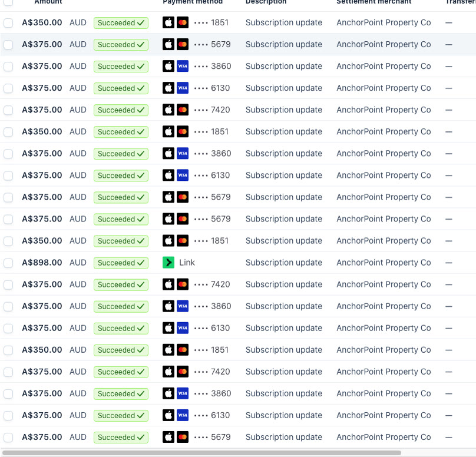The height and width of the screenshot is (457, 476).
Task: Open the A$898.00 payment amount
Action: pos(42,263)
